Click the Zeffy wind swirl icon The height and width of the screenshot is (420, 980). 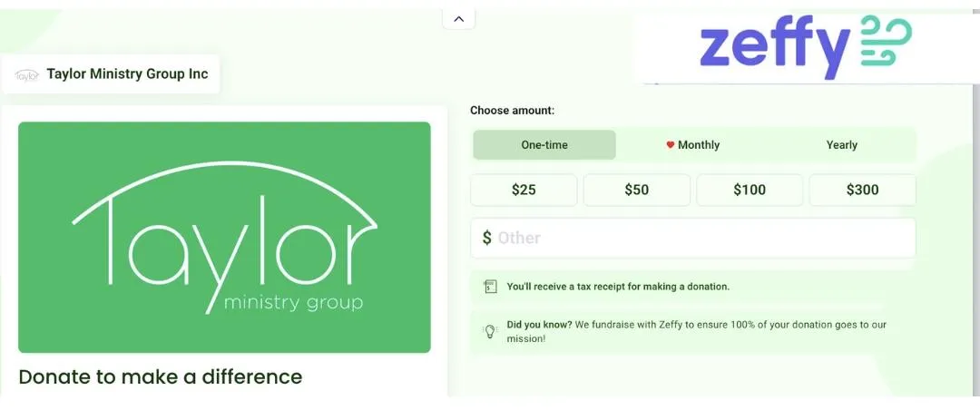click(x=887, y=41)
